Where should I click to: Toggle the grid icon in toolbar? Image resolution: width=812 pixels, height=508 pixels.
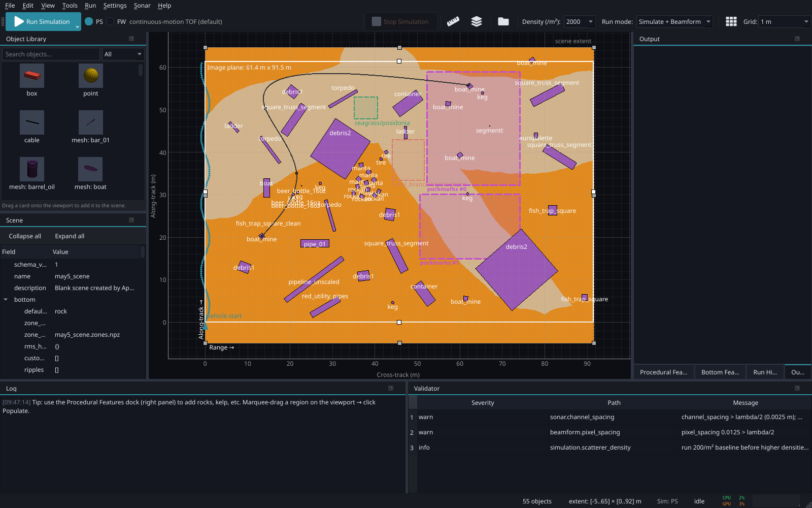(731, 21)
